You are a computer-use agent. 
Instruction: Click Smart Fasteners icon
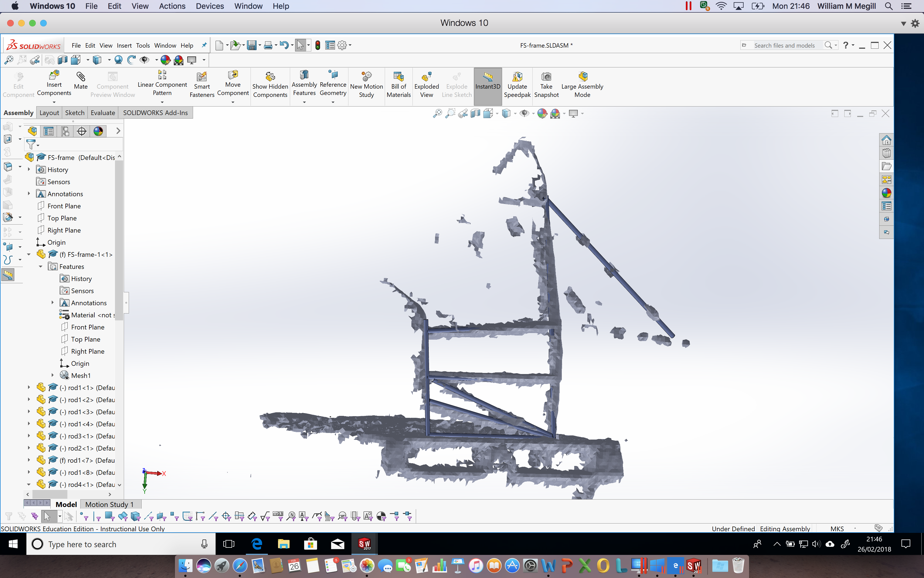(x=202, y=85)
